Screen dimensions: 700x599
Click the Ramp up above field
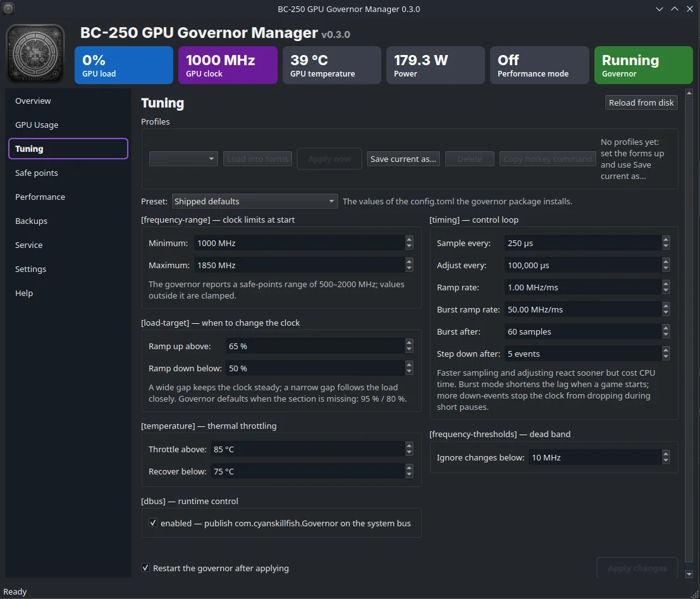[319, 346]
